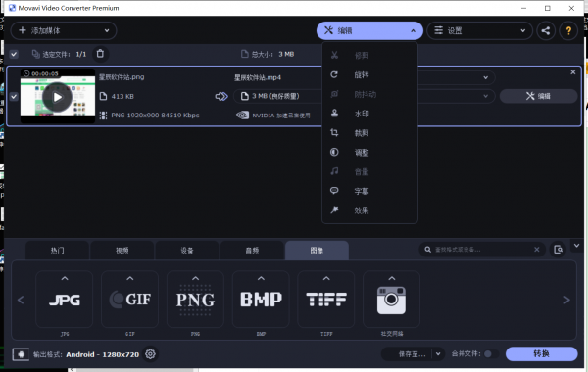Switch to the 音频 audio tab
The width and height of the screenshot is (588, 372).
pos(252,251)
